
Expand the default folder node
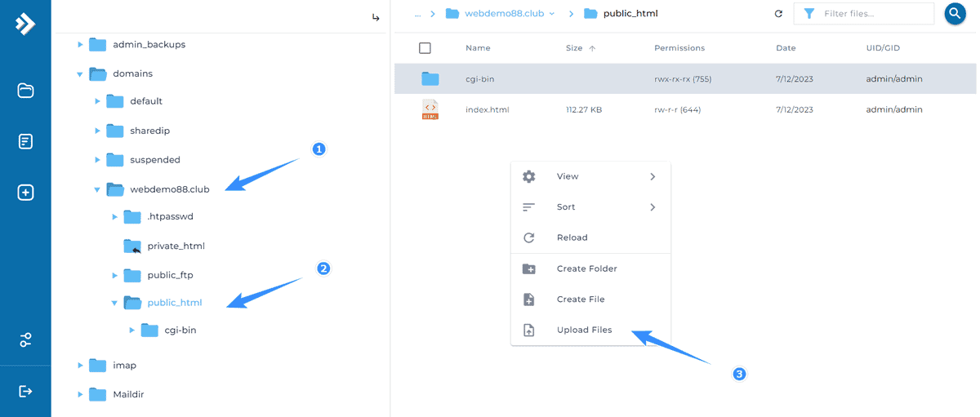coord(97,101)
